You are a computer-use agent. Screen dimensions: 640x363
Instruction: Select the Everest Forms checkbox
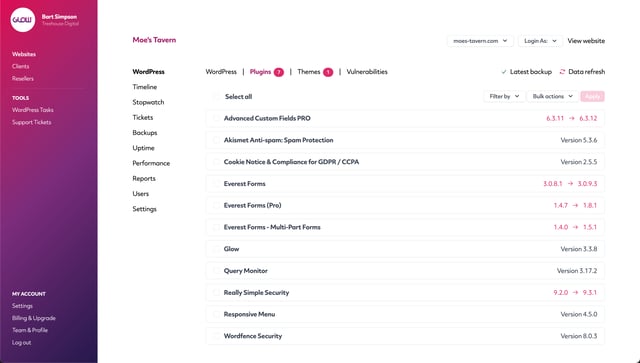pos(216,184)
